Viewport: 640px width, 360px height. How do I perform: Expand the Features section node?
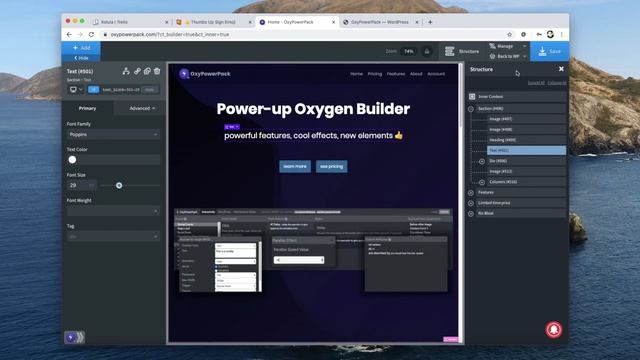[471, 193]
